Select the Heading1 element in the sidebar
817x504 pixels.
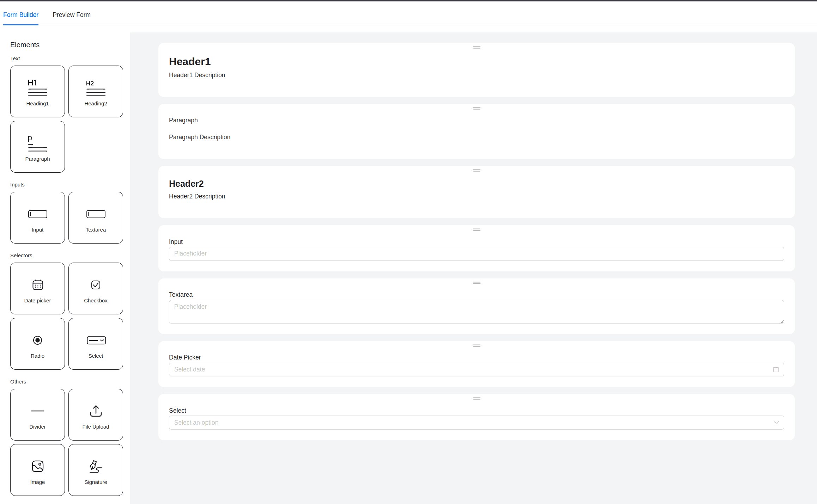coord(37,91)
